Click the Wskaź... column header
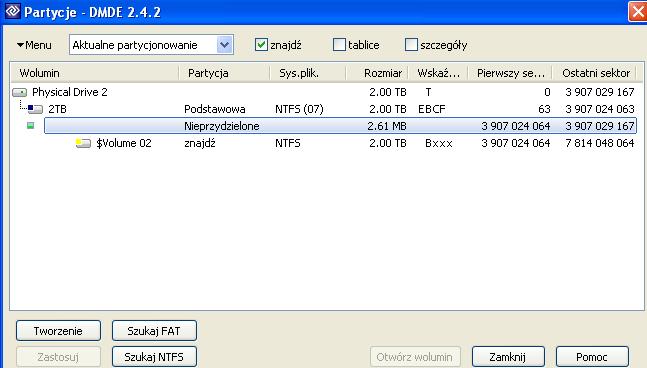Screen dimensions: 647x368 438,73
